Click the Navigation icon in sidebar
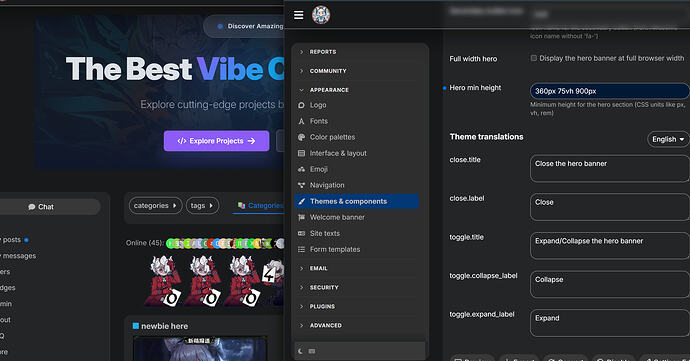Screen dimensions: 690x361 pyautogui.click(x=301, y=185)
